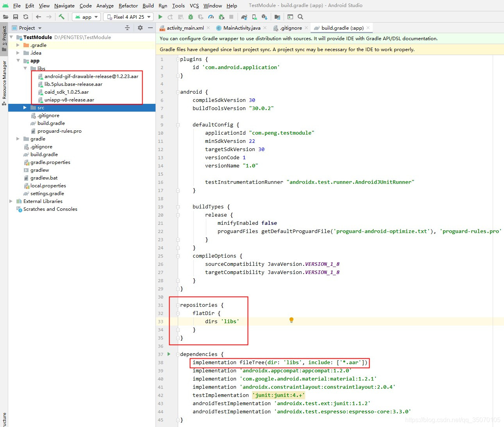The width and height of the screenshot is (504, 427).
Task: Open the Resource Manager side tool window
Action: 4,82
